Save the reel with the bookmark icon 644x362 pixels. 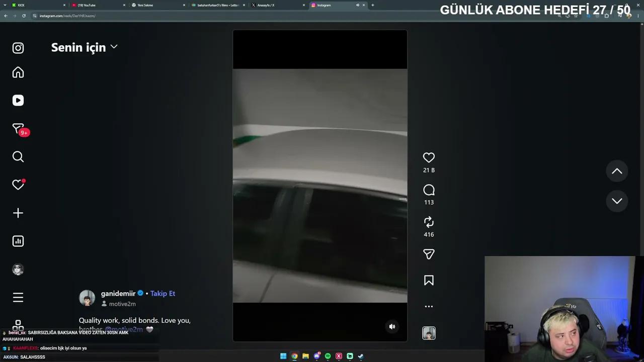(x=429, y=281)
